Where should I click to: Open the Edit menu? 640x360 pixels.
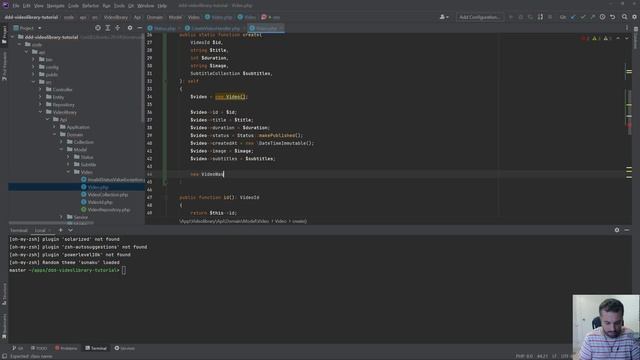click(x=27, y=6)
